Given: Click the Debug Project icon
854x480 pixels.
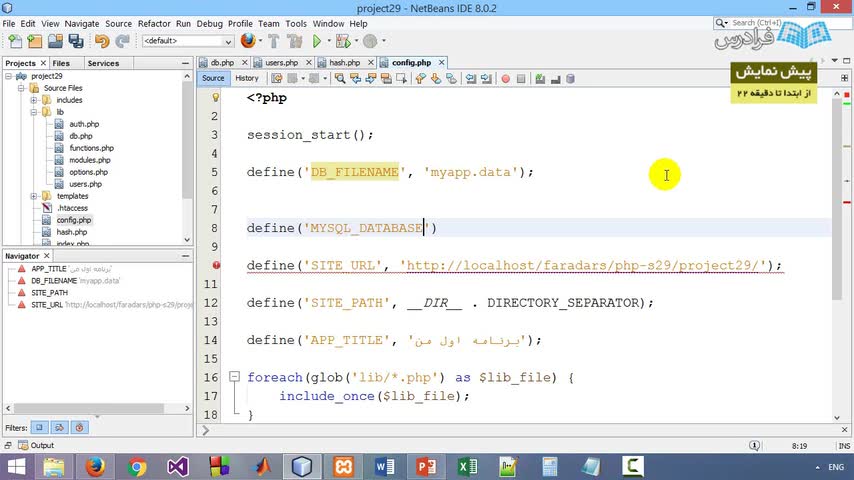Looking at the screenshot, I should [343, 41].
